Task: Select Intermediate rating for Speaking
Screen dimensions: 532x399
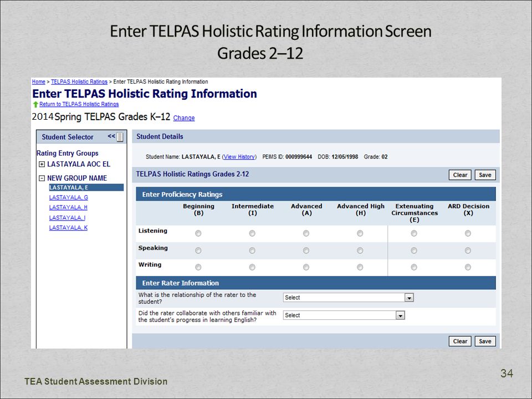Action: (x=252, y=250)
